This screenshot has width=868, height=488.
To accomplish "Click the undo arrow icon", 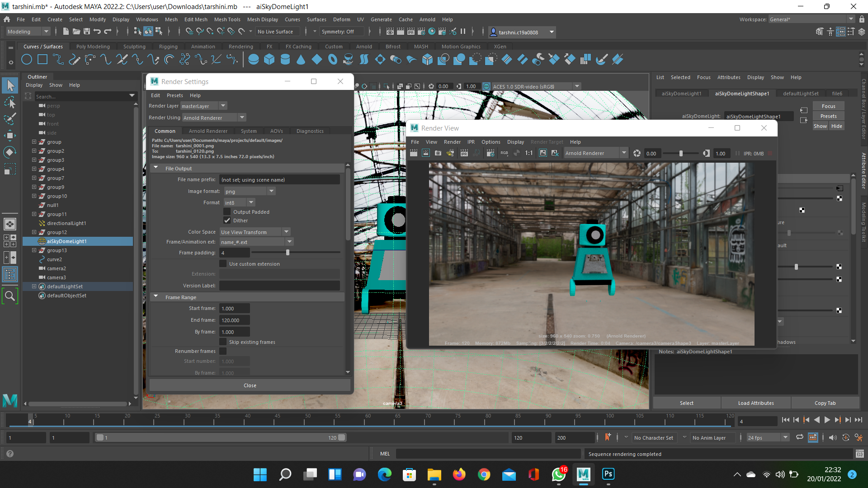I will click(x=97, y=32).
